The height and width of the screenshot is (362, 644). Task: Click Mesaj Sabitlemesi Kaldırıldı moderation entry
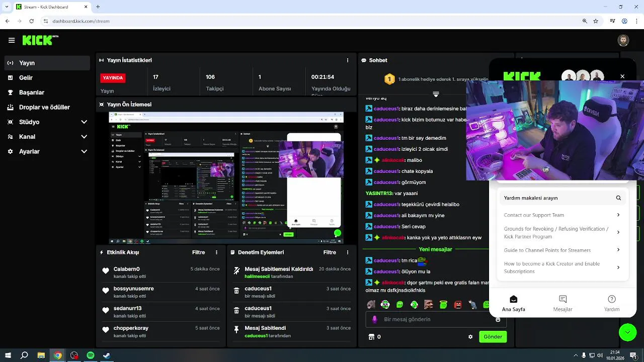tap(292, 273)
